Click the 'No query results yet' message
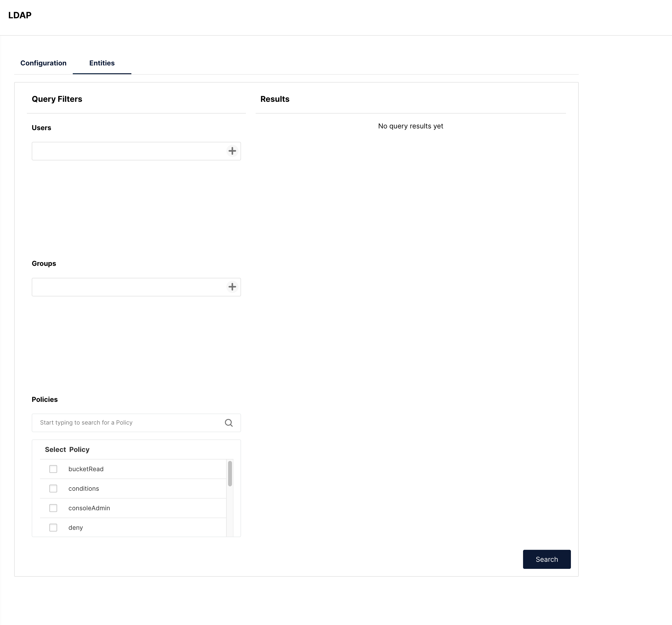This screenshot has height=625, width=672. (x=410, y=126)
